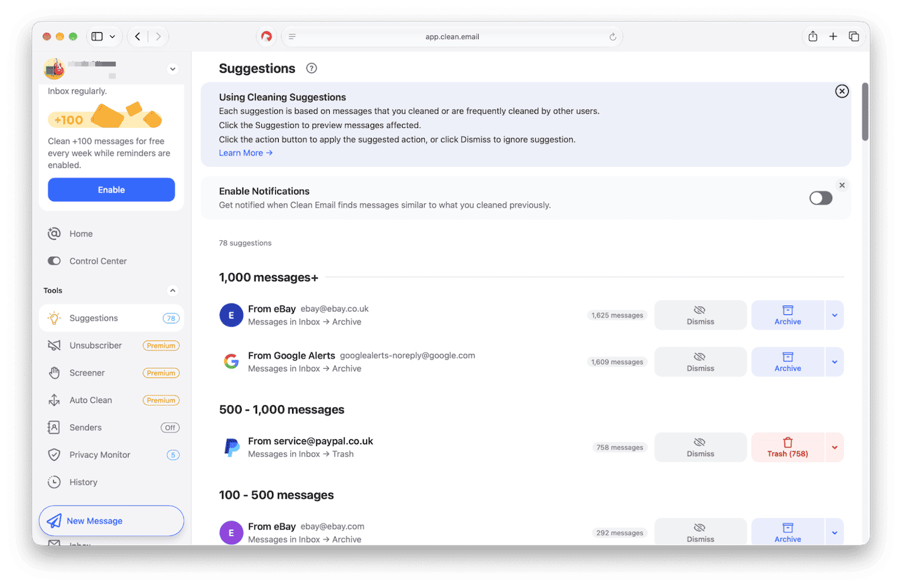The width and height of the screenshot is (902, 588).
Task: Select Suggestions in the Tools list
Action: pos(111,318)
